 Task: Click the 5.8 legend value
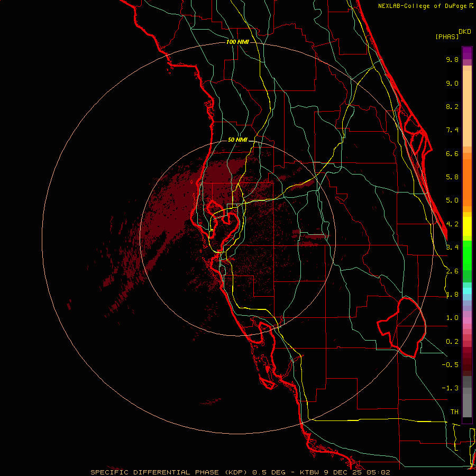452,177
